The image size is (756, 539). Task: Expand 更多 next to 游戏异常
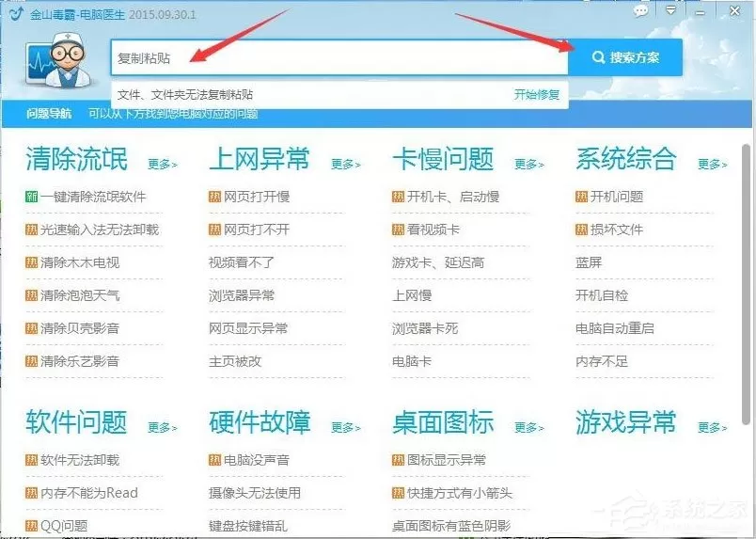(x=712, y=428)
